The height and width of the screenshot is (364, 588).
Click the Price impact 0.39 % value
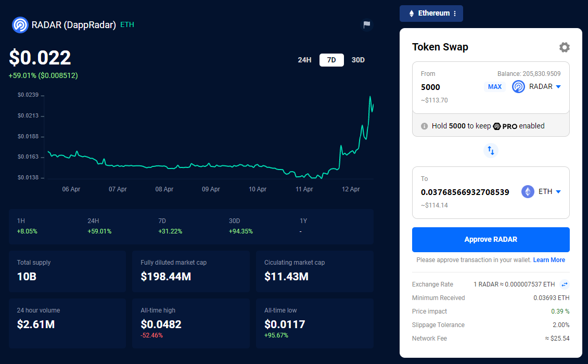pyautogui.click(x=560, y=311)
